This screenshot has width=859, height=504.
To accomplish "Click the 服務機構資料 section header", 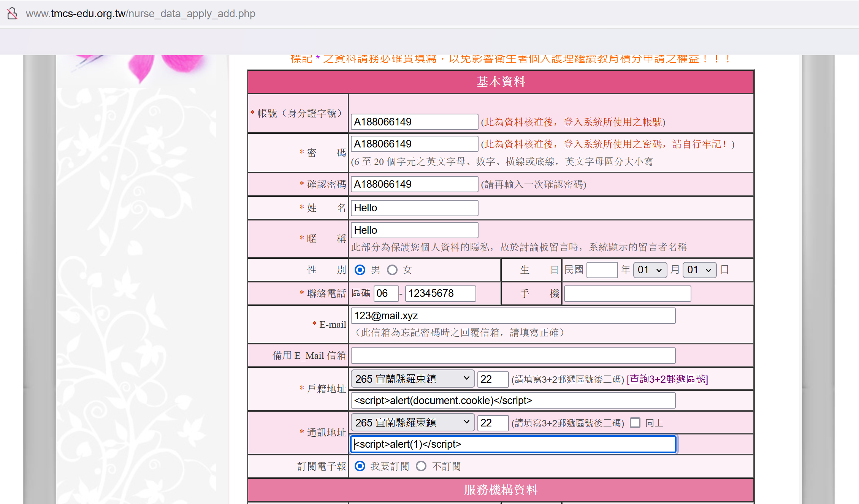I will [501, 490].
